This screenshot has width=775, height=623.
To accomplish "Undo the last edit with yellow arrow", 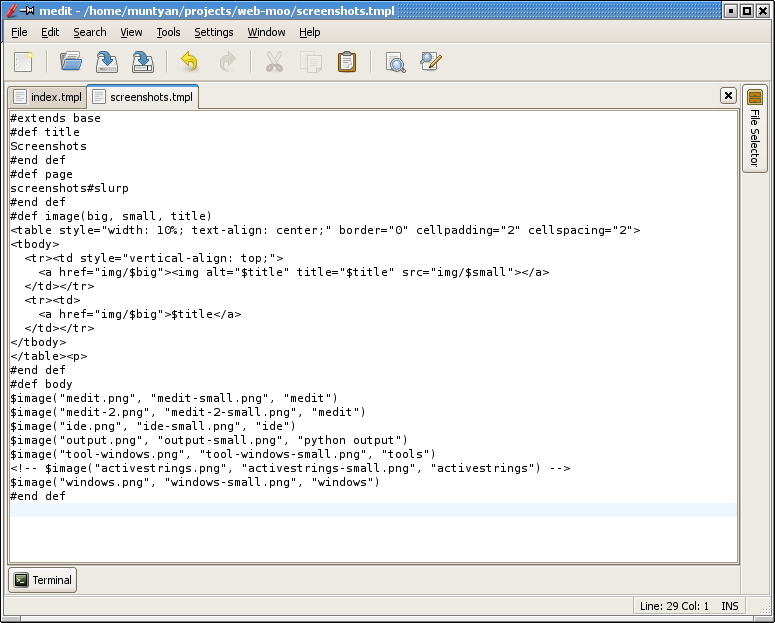I will coord(189,62).
